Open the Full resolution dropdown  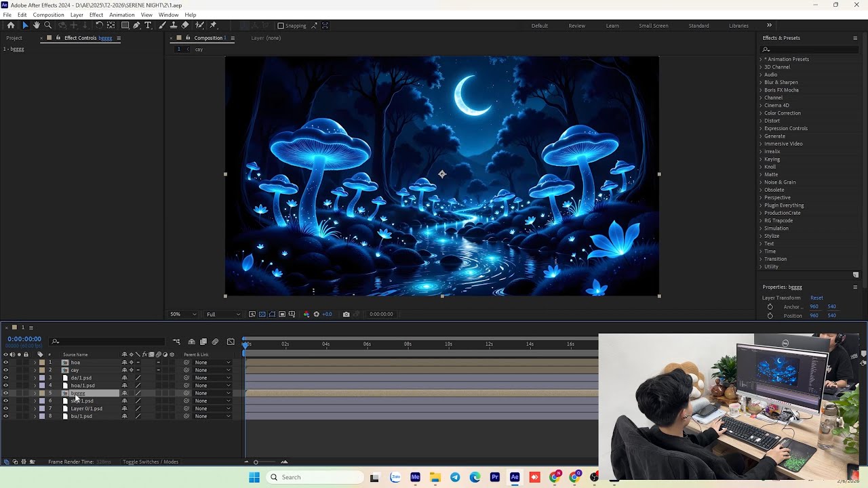click(223, 314)
